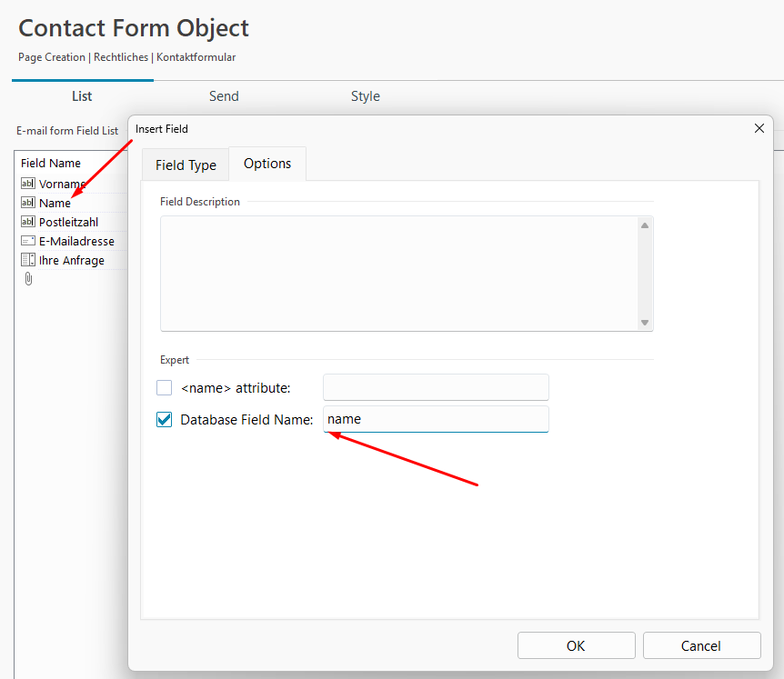Click the text field icon next to Name
The width and height of the screenshot is (784, 679).
click(27, 203)
